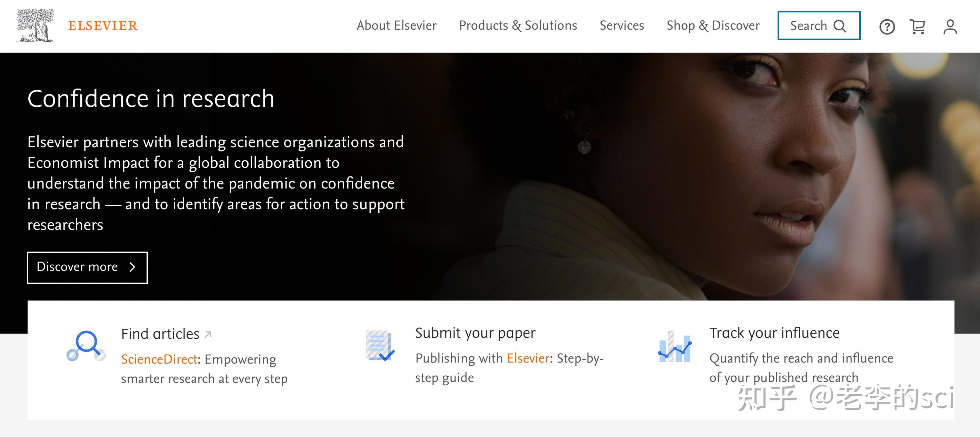Viewport: 980px width, 437px height.
Task: Click the Submit your paper document icon
Action: click(380, 346)
